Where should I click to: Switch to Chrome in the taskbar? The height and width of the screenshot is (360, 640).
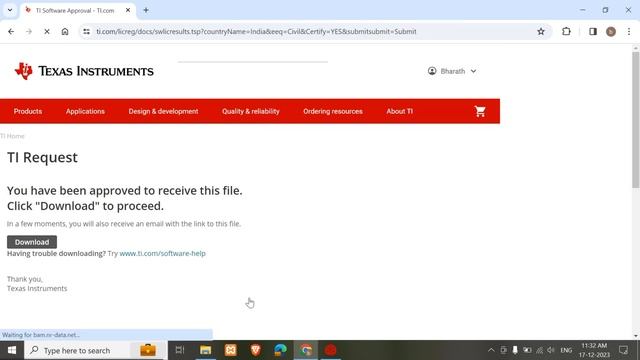click(x=306, y=350)
